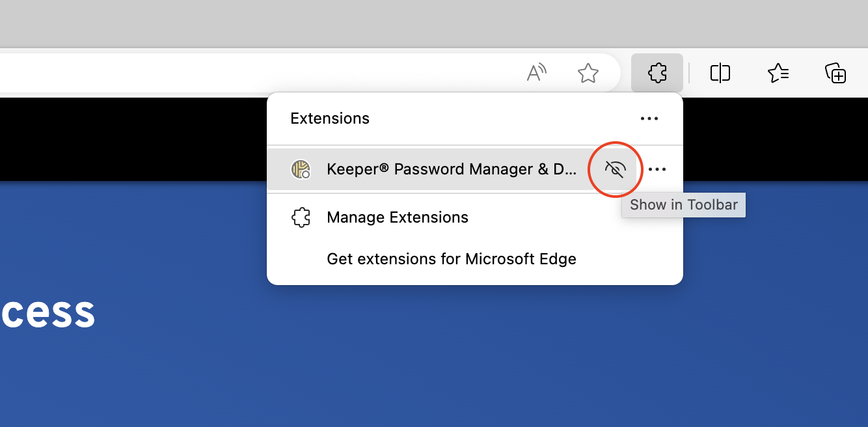Open Split Screen from the toolbar
Image resolution: width=868 pixels, height=427 pixels.
[720, 73]
